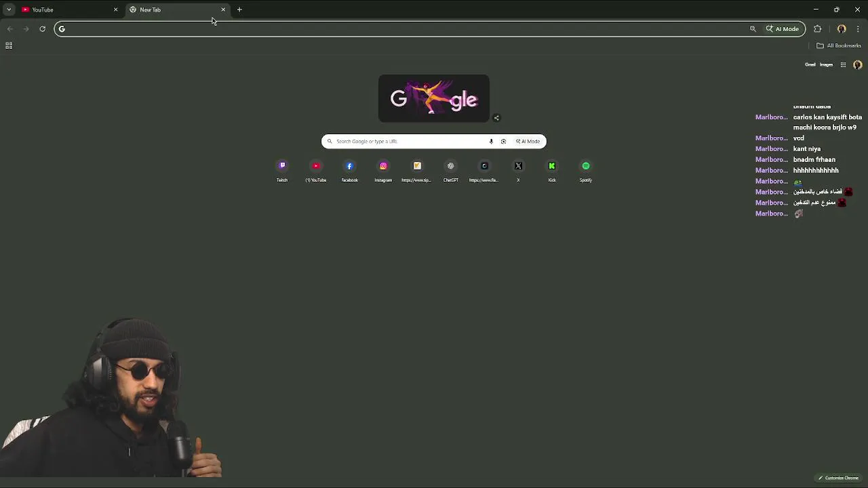The image size is (868, 488).
Task: Open the yellow notepad https shortcut tile
Action: [x=417, y=171]
